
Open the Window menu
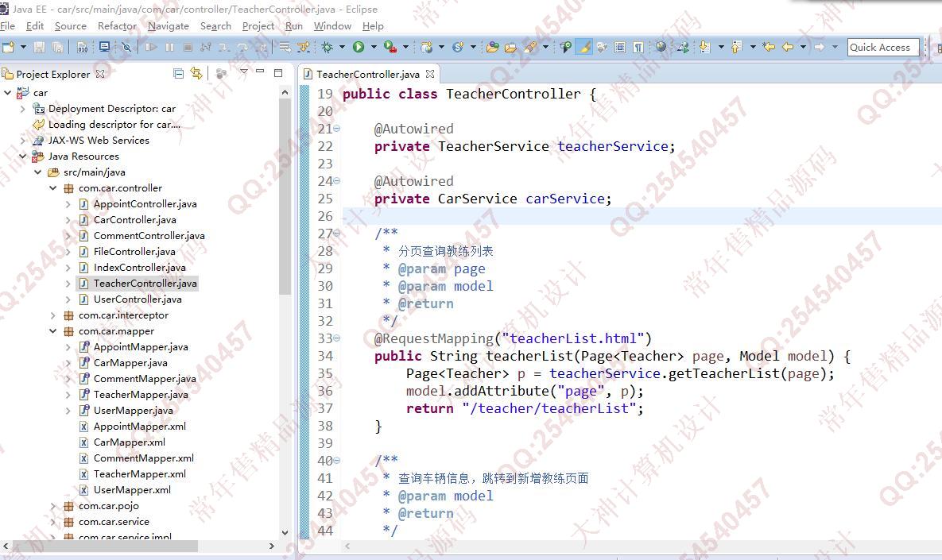(x=332, y=25)
